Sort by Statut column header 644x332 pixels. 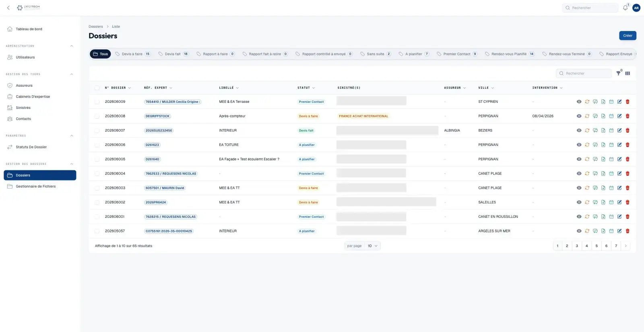[x=306, y=88]
